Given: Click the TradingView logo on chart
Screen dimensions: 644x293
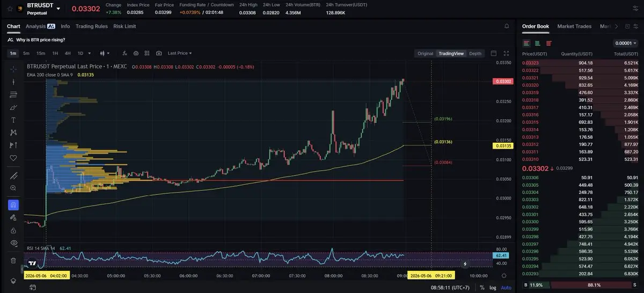Looking at the screenshot, I should pos(32,263).
